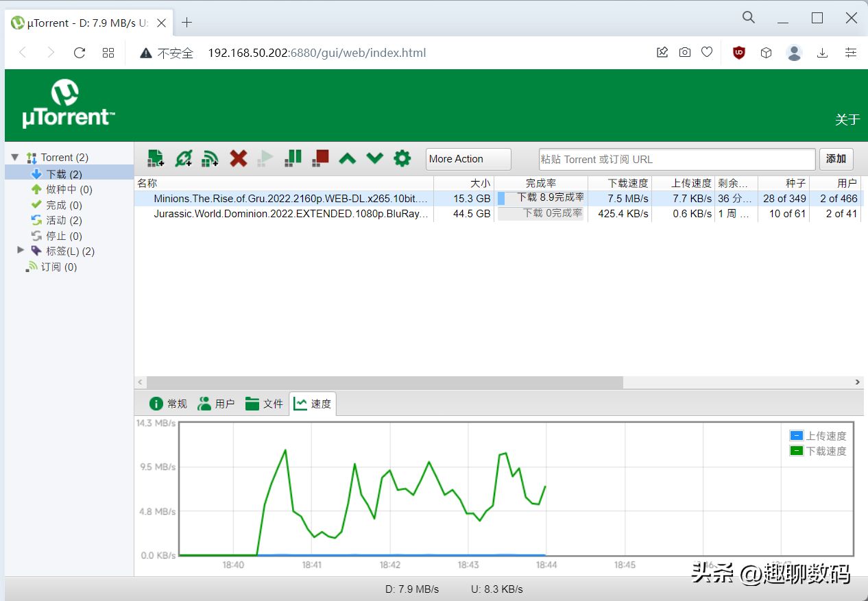The image size is (868, 601).
Task: Click 下载速度 legend green swatch
Action: (796, 451)
